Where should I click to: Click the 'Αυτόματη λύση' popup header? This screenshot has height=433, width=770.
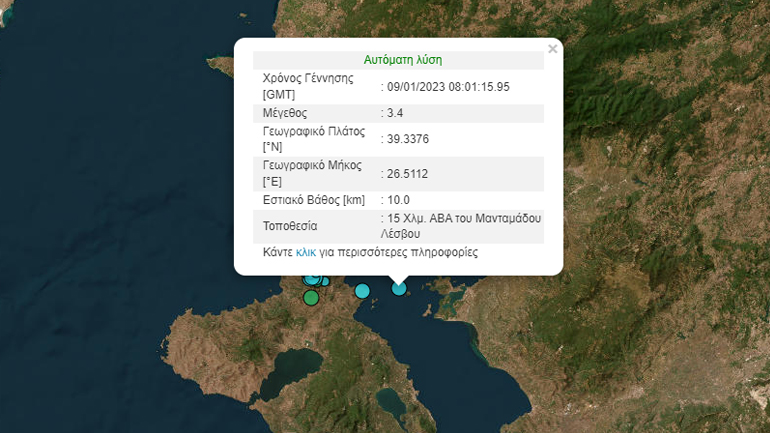click(x=403, y=60)
